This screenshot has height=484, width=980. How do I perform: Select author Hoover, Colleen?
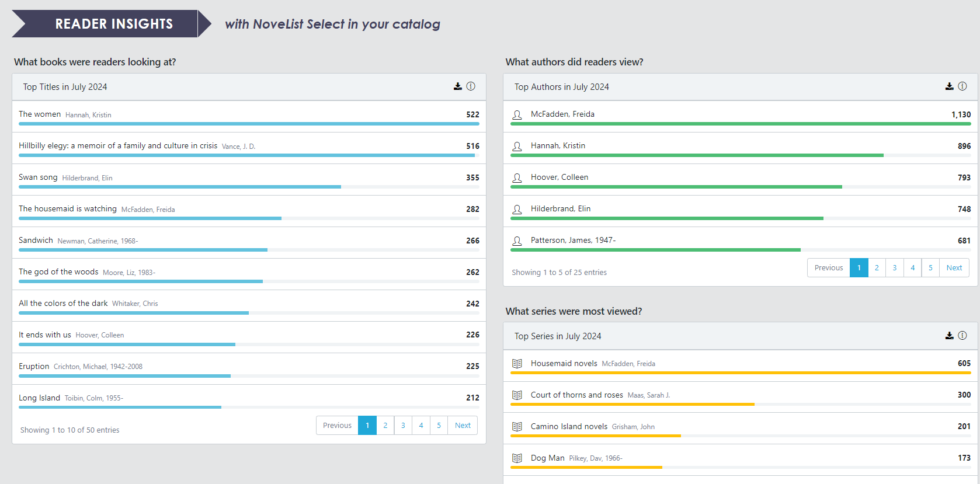(x=559, y=177)
